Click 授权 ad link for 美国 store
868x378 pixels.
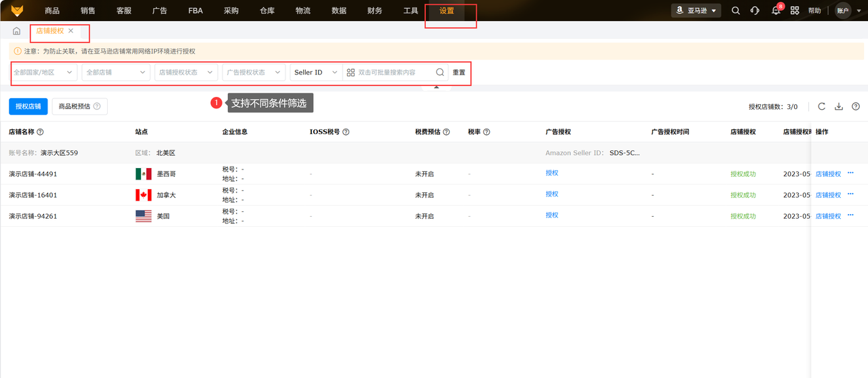click(552, 215)
